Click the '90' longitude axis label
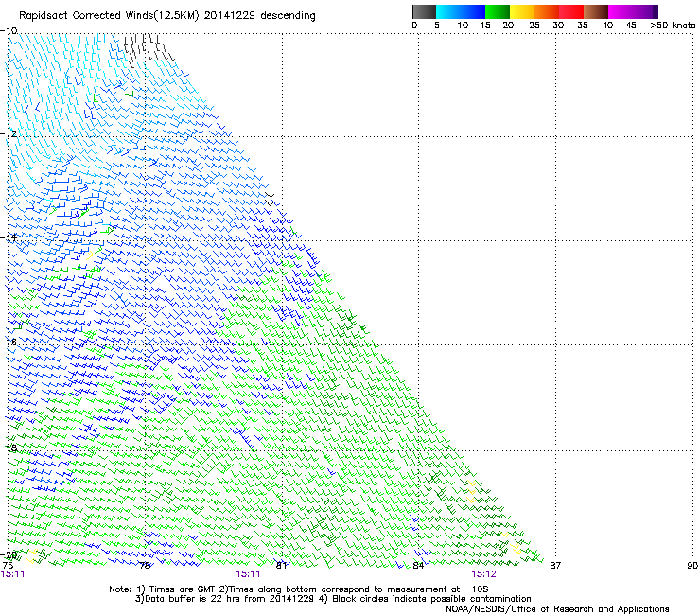The image size is (700, 615). point(692,566)
